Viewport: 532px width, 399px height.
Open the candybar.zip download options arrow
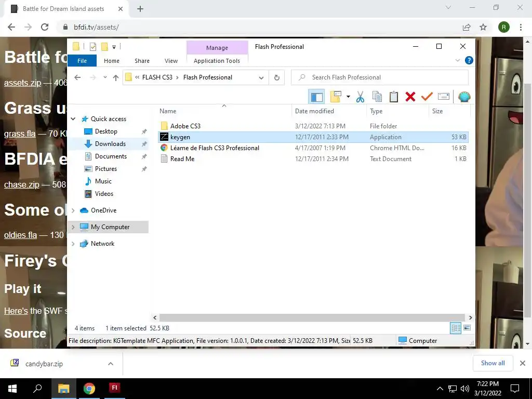click(x=110, y=364)
